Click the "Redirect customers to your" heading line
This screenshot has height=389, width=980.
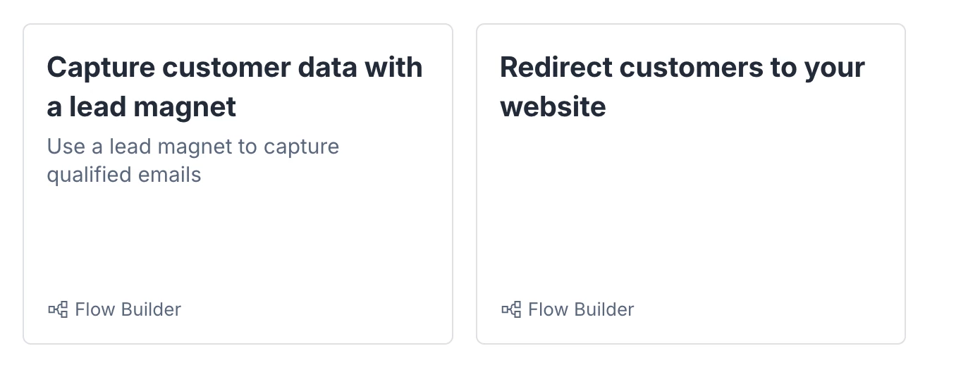coord(682,68)
